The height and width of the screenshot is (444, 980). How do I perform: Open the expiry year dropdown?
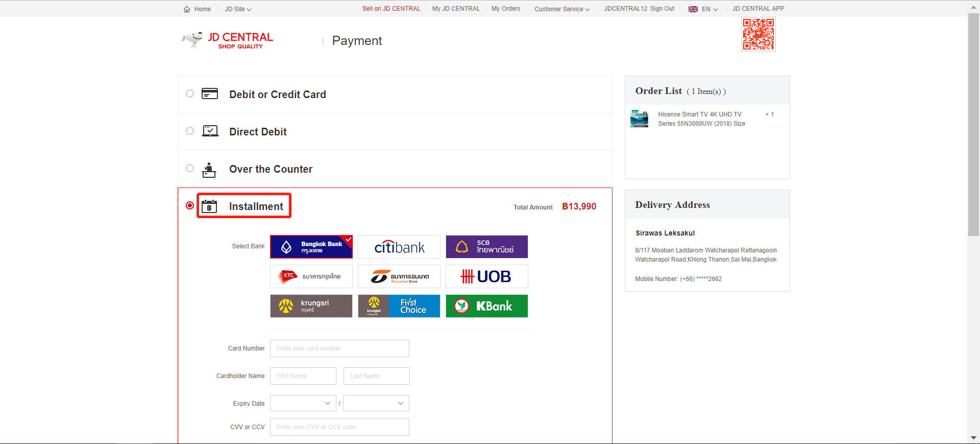376,403
